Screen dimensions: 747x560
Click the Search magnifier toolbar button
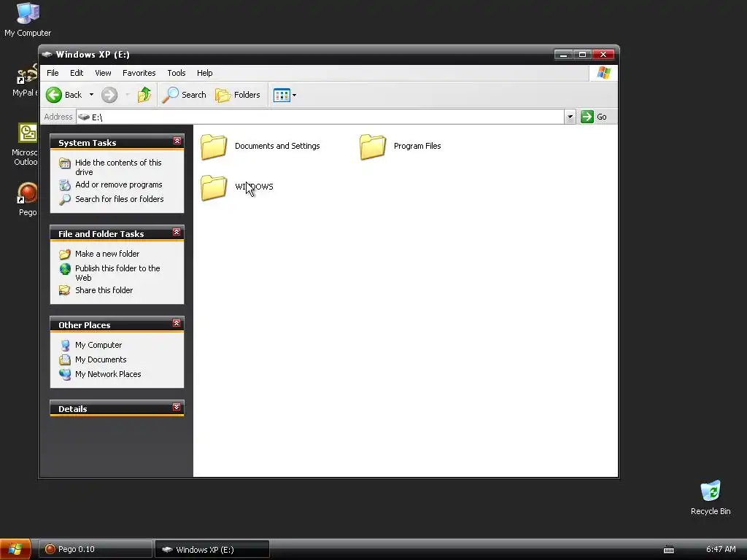click(184, 95)
